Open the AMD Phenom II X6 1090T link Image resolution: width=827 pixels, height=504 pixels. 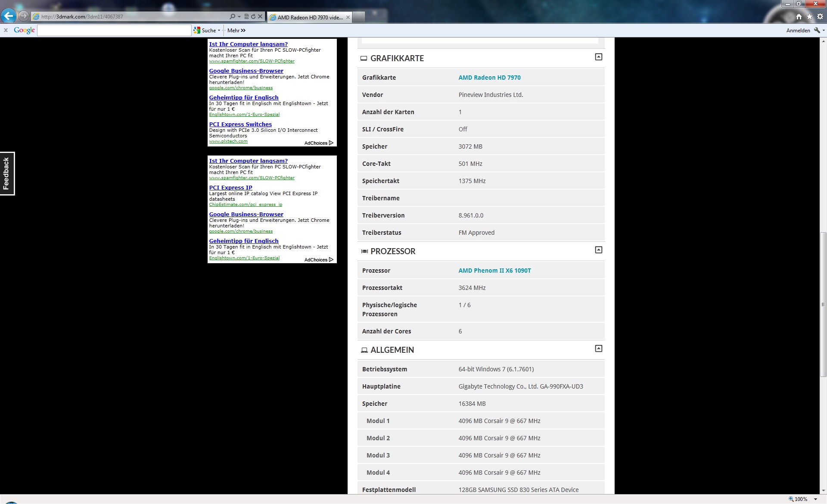coord(494,271)
